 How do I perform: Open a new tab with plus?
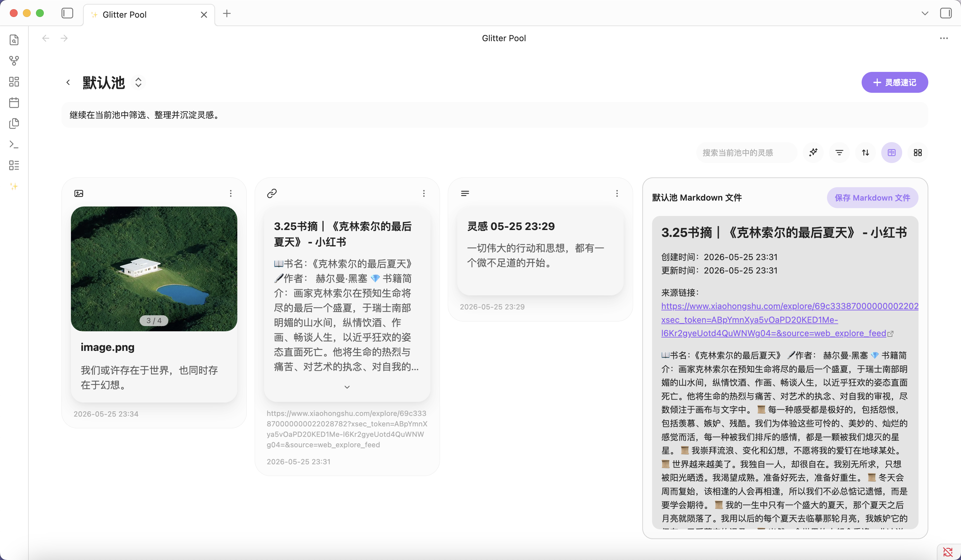227,14
